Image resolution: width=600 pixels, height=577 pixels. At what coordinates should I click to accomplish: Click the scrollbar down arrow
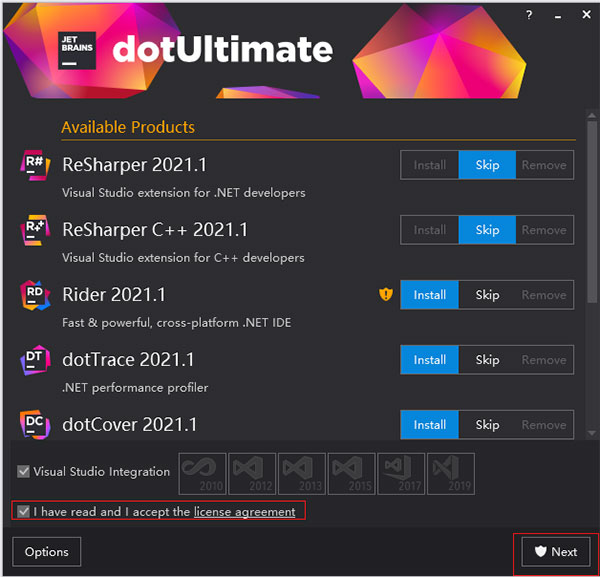pos(592,433)
